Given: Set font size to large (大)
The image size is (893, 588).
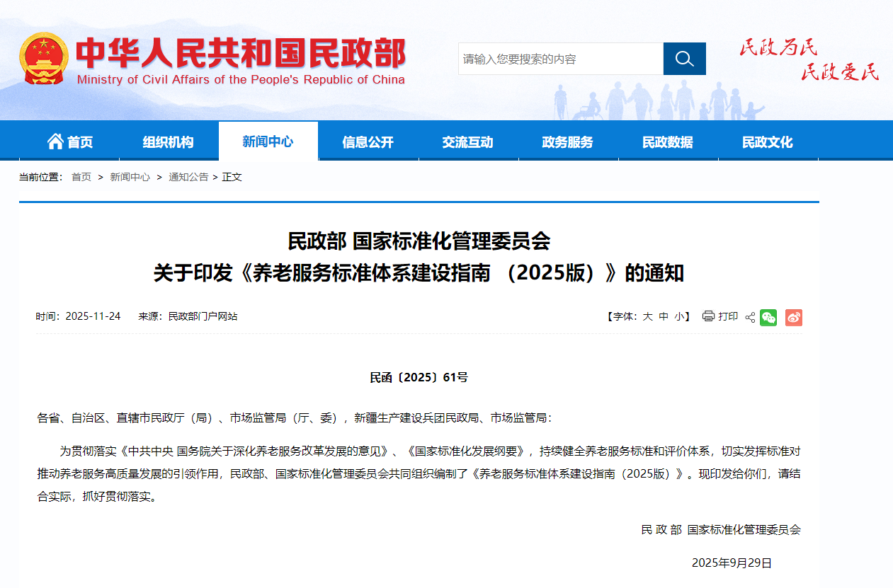Looking at the screenshot, I should pos(647,317).
